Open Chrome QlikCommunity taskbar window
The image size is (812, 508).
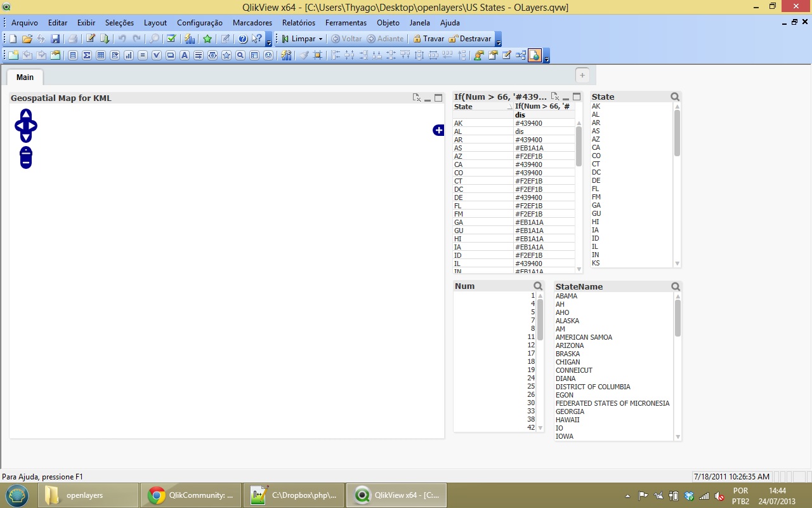(190, 495)
